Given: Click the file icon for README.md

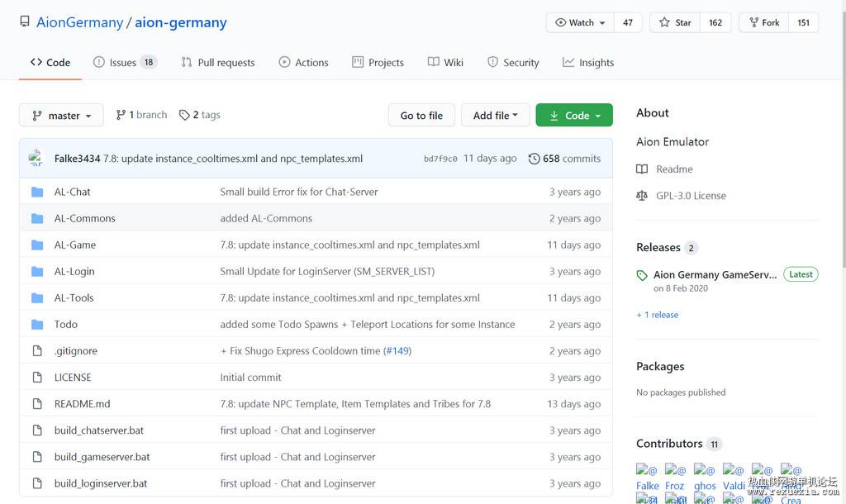Looking at the screenshot, I should click(x=37, y=404).
